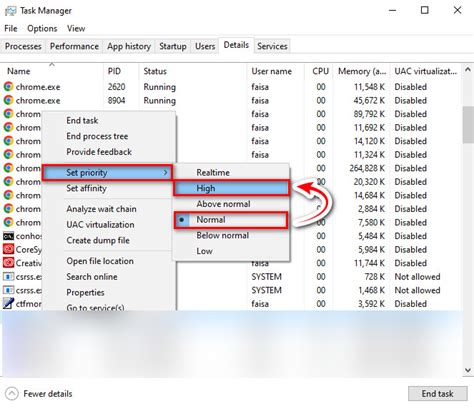The image size is (474, 411).
Task: Click the Chrome icon beside PID 2620
Action: 8,87
